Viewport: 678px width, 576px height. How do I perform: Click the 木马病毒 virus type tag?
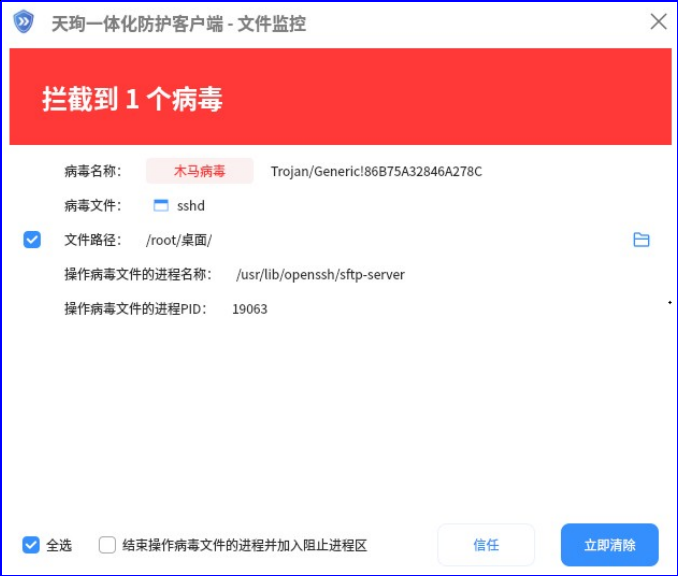pos(199,171)
